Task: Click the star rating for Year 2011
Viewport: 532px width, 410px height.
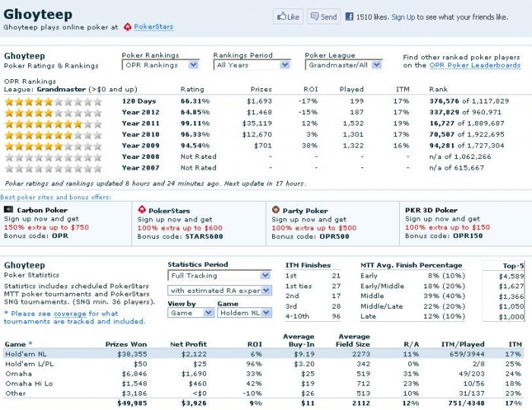Action: (x=53, y=124)
